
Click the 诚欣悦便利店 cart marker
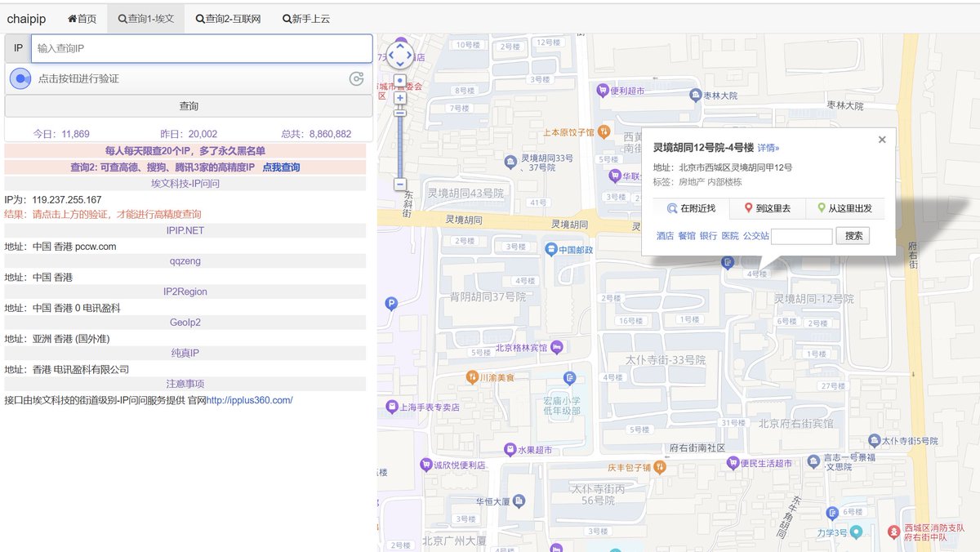(x=425, y=465)
